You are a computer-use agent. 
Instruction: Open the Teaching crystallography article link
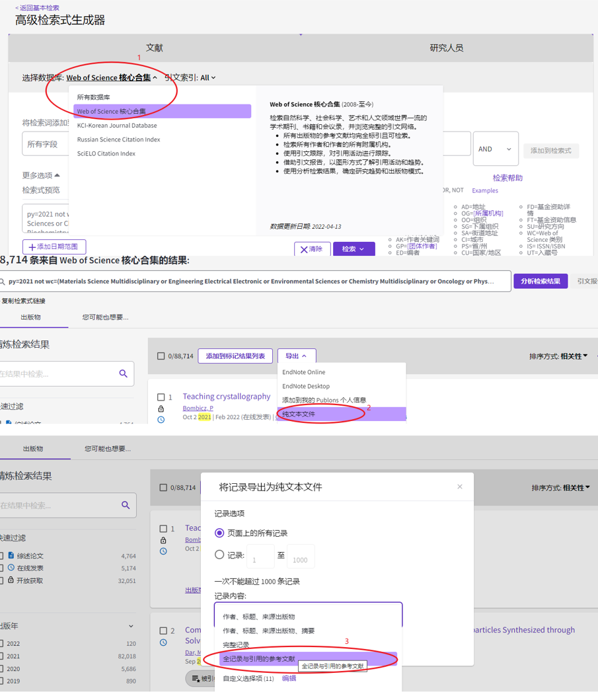[x=226, y=397]
